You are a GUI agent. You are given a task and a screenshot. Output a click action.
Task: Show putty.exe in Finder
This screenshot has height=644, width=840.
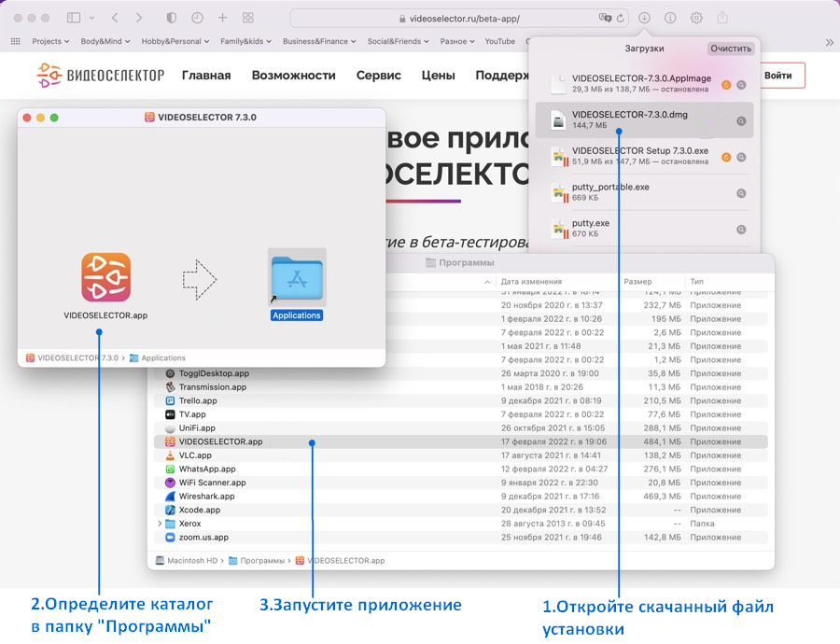pyautogui.click(x=741, y=230)
